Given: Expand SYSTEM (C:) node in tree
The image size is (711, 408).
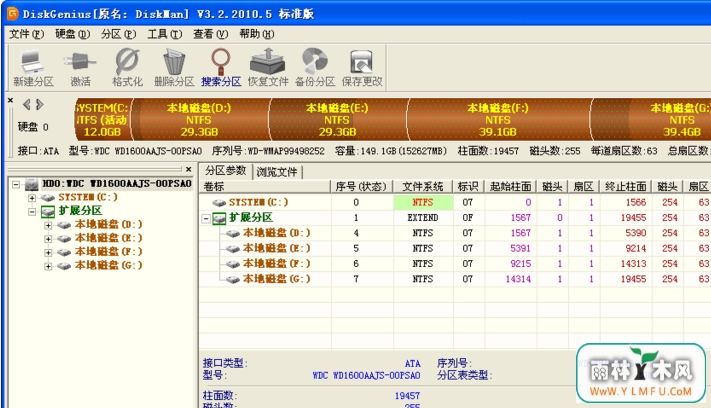Looking at the screenshot, I should (x=32, y=198).
